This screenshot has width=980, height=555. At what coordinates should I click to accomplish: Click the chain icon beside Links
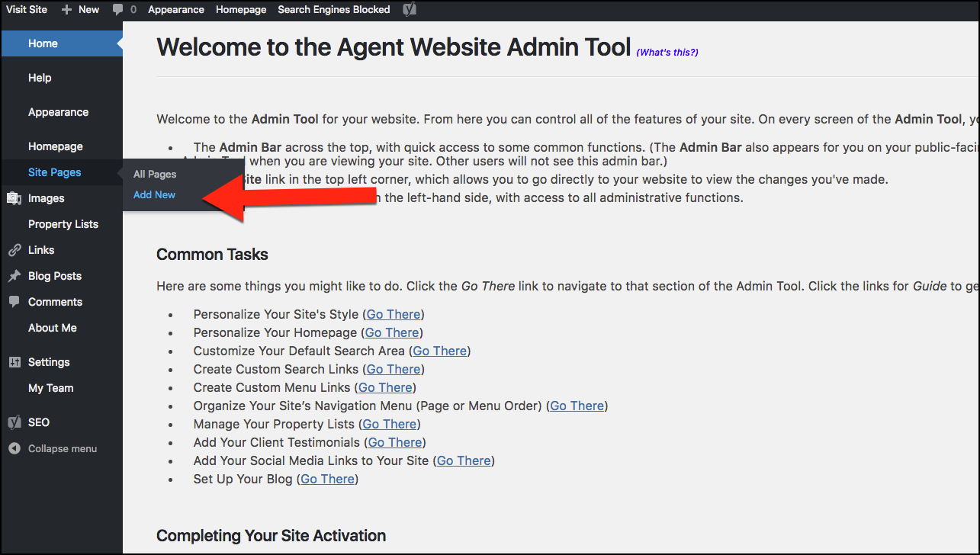(x=14, y=250)
